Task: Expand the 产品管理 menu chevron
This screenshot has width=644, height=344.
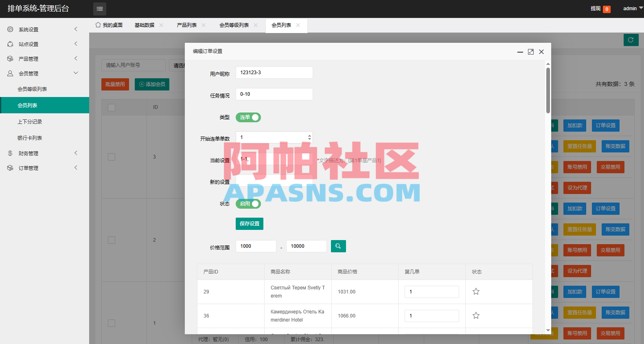Action: 76,58
